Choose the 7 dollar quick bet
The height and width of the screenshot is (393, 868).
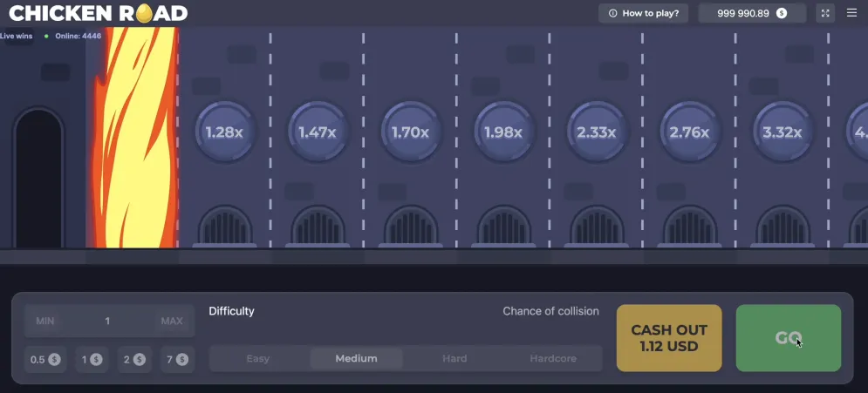pyautogui.click(x=177, y=360)
